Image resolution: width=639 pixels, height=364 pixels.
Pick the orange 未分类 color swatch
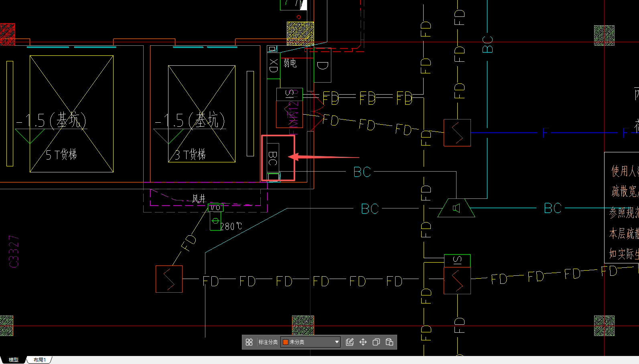286,342
